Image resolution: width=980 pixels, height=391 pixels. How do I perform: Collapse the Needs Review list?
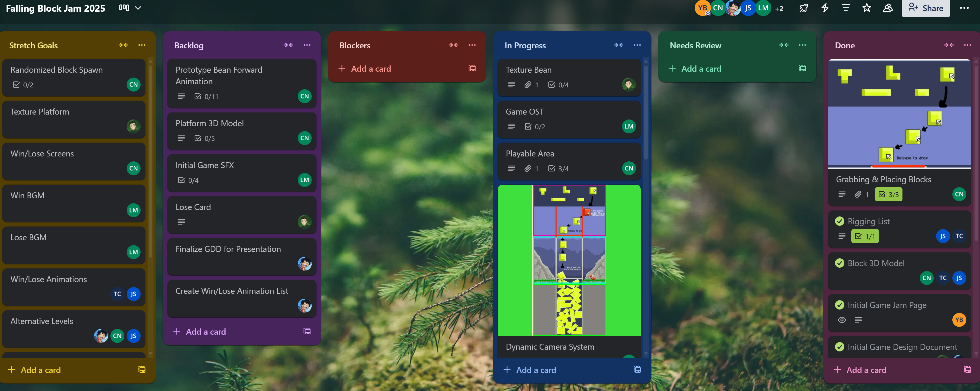783,45
